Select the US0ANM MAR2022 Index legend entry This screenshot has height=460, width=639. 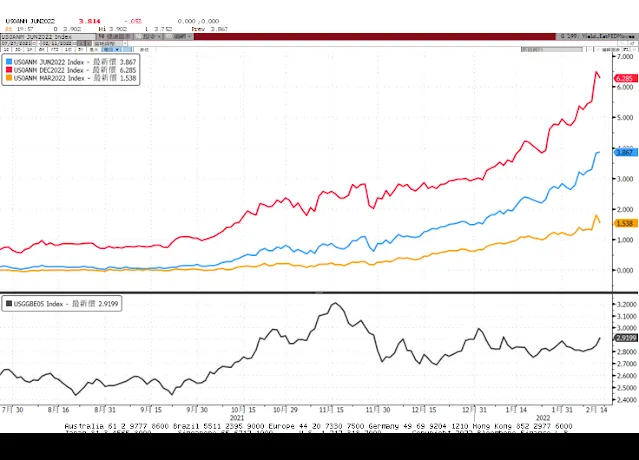71,78
